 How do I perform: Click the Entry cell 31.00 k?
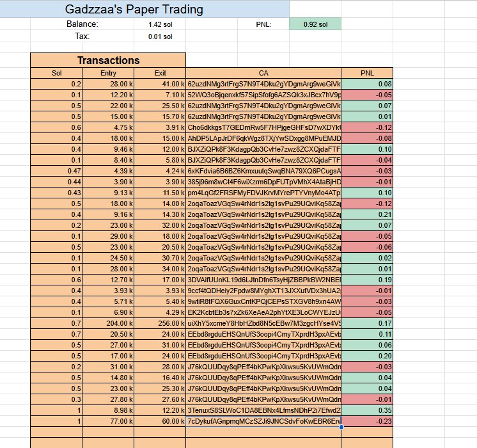click(108, 367)
